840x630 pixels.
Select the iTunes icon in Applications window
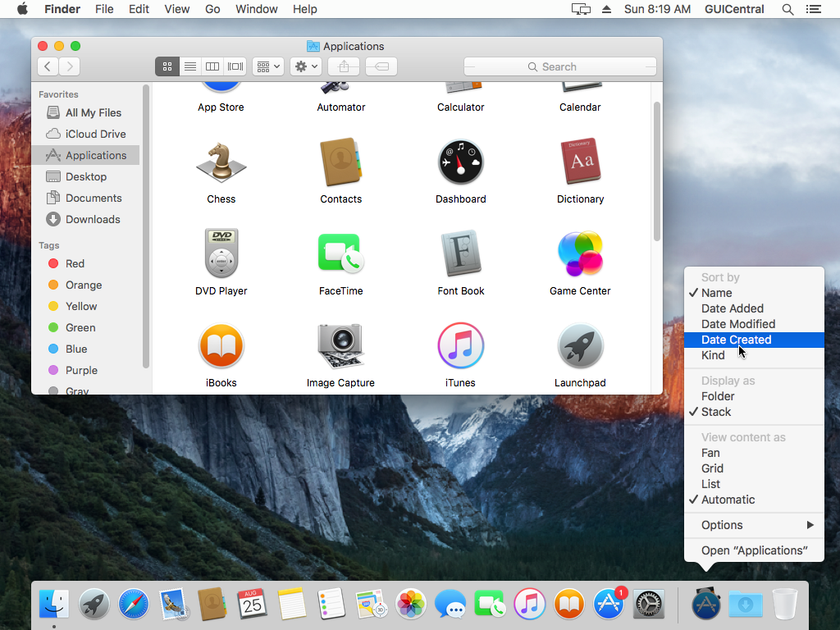tap(461, 345)
